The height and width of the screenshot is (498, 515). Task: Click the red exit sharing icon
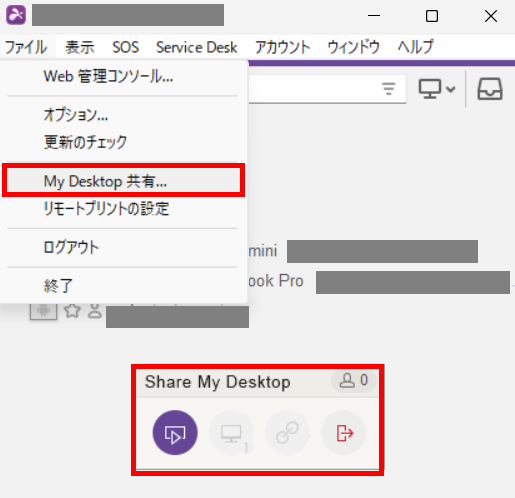point(344,433)
